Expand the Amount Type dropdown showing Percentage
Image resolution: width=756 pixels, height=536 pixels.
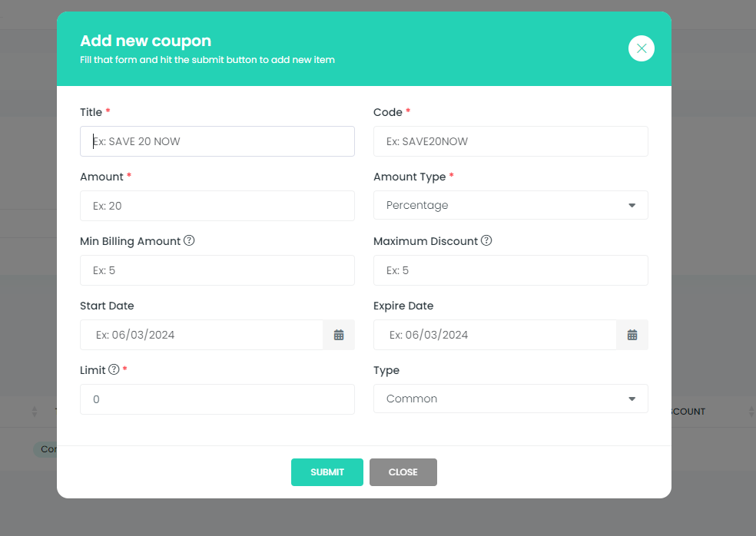click(511, 205)
